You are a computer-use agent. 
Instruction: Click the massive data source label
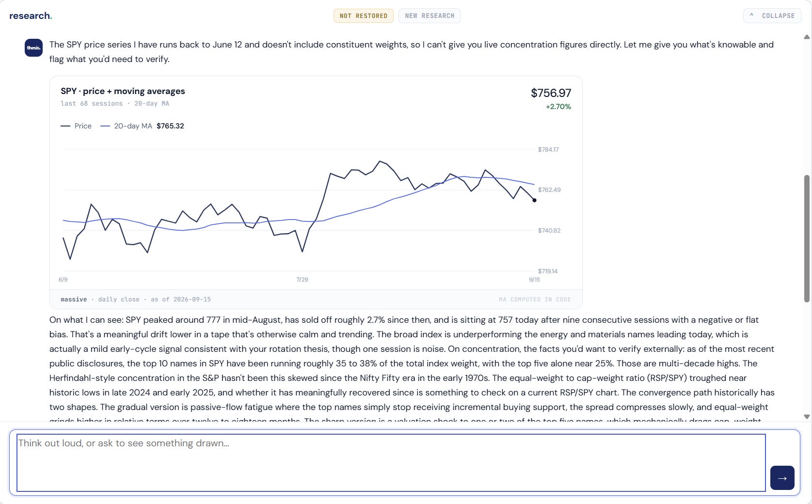pos(74,299)
